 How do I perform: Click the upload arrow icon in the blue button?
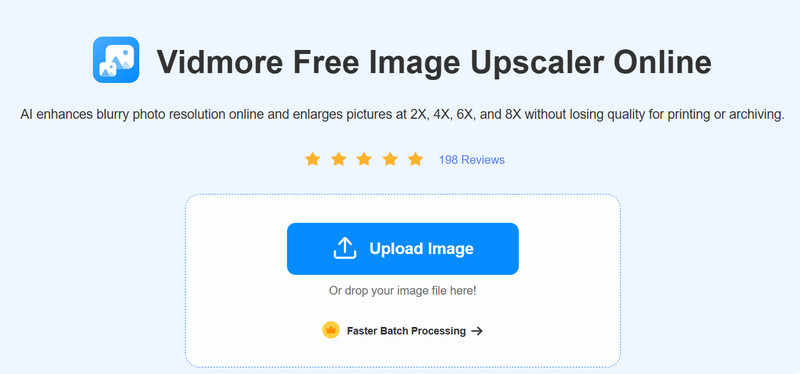(345, 248)
